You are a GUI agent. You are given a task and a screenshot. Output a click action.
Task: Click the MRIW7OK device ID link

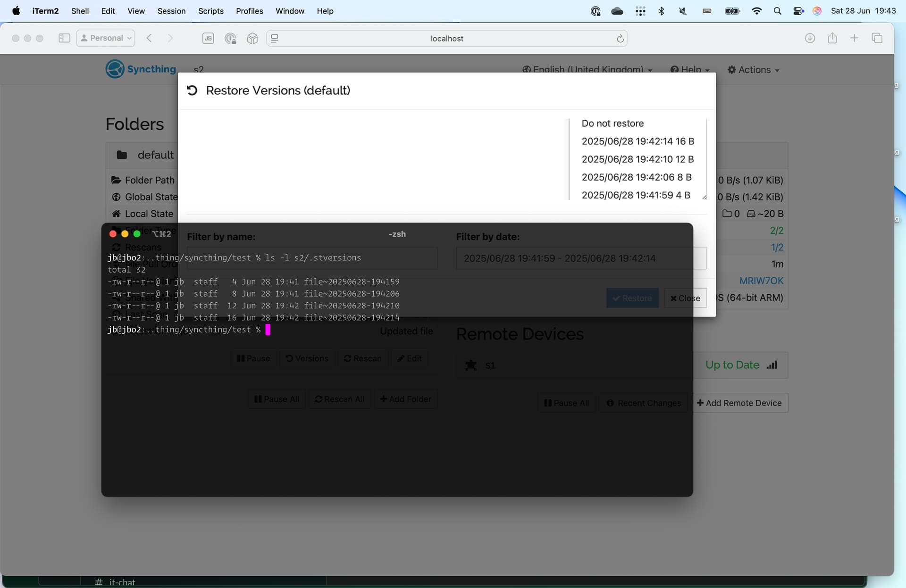(x=761, y=281)
